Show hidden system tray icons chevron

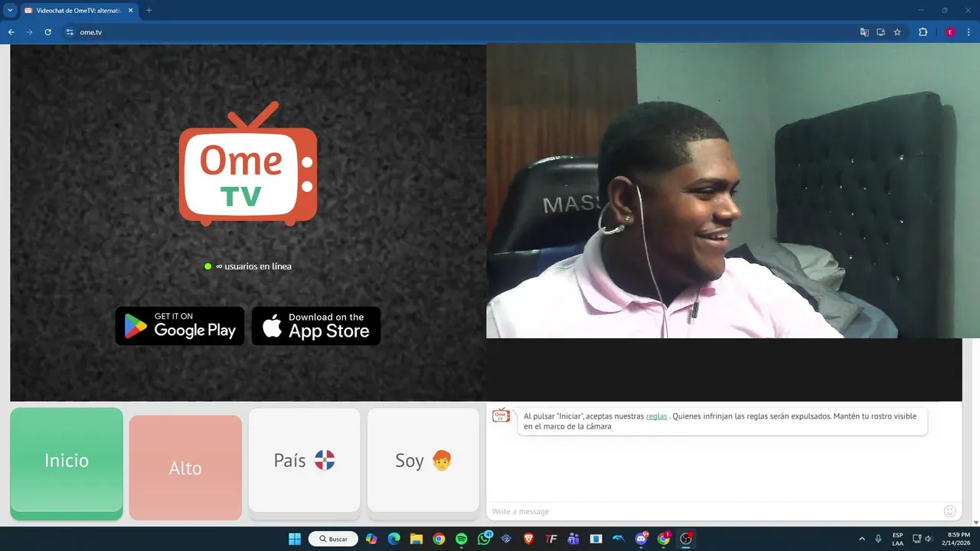click(x=862, y=539)
